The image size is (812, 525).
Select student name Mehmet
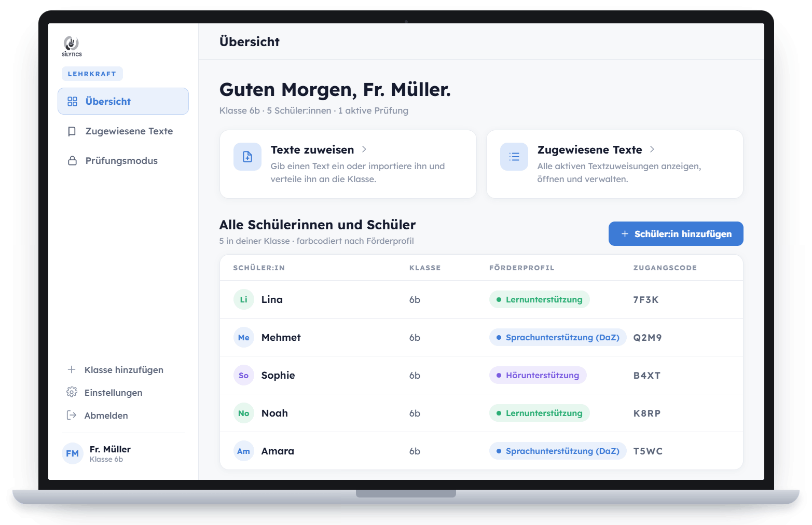pyautogui.click(x=281, y=337)
